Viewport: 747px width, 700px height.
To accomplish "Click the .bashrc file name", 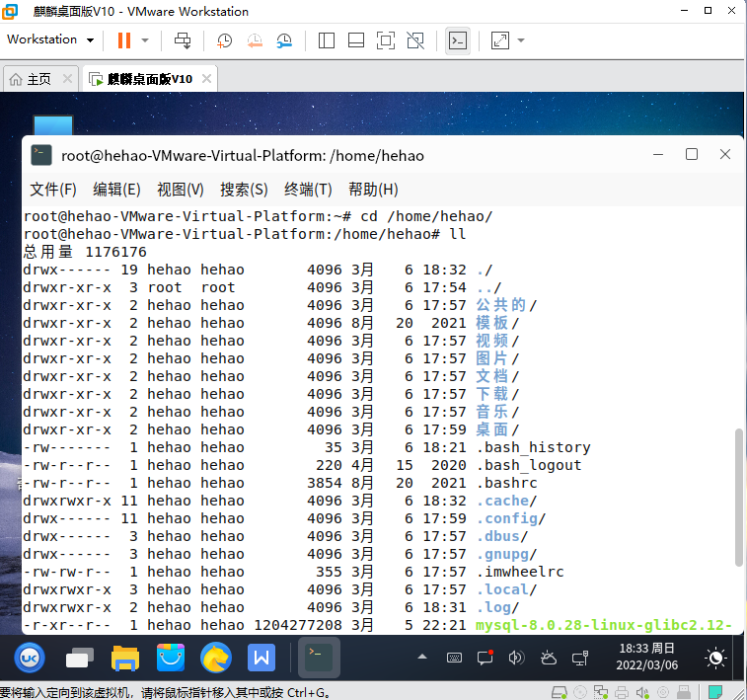I will click(x=507, y=483).
